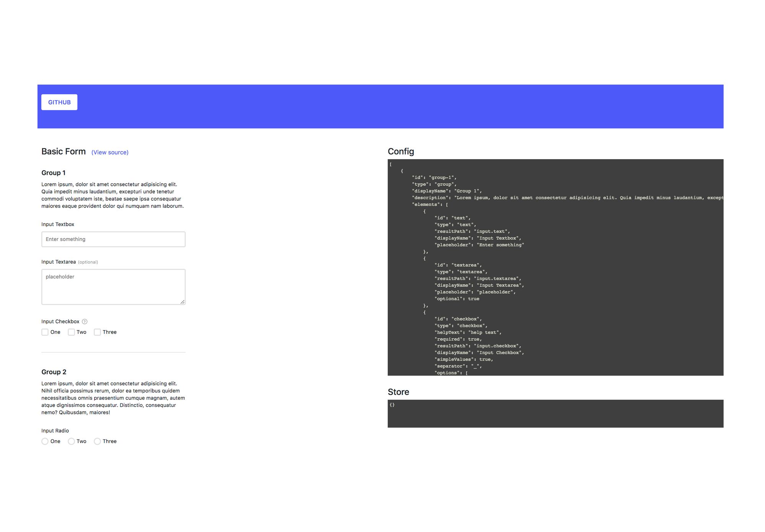Select the Two radio button
765x532 pixels.
71,441
